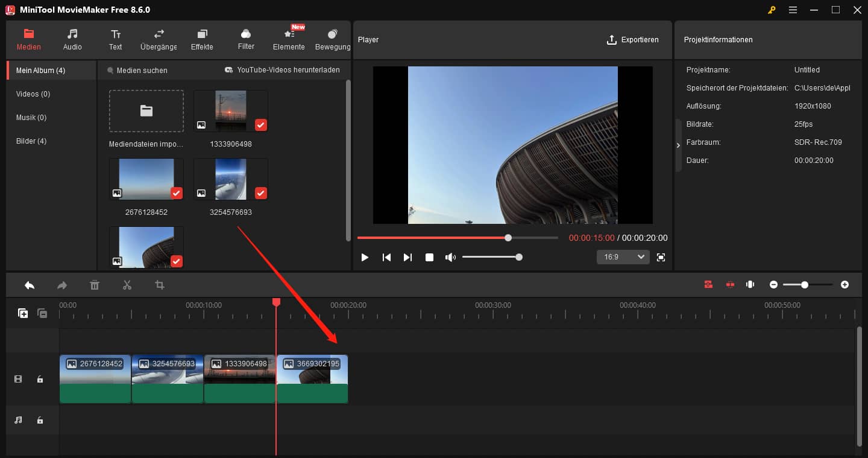Add a new track with plus icon
This screenshot has height=458, width=868.
pyautogui.click(x=23, y=313)
